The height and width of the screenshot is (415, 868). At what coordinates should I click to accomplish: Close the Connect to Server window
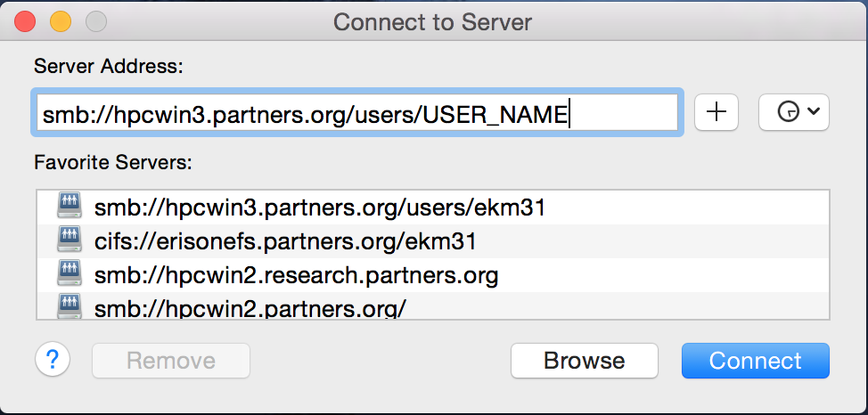(25, 22)
